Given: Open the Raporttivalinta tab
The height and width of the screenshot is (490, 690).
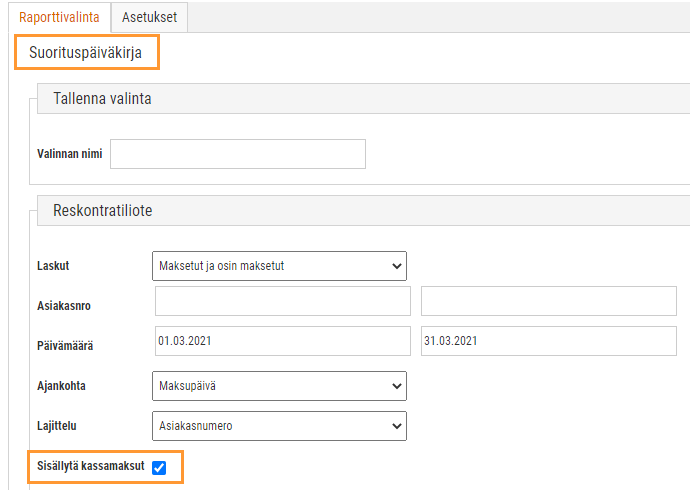Looking at the screenshot, I should [x=59, y=17].
